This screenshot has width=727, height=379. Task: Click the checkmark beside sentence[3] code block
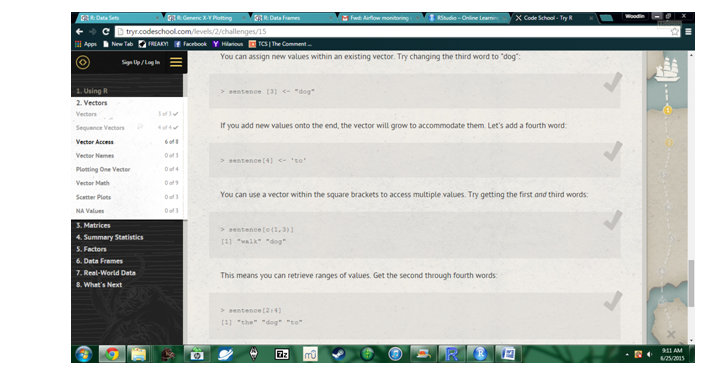coord(612,82)
